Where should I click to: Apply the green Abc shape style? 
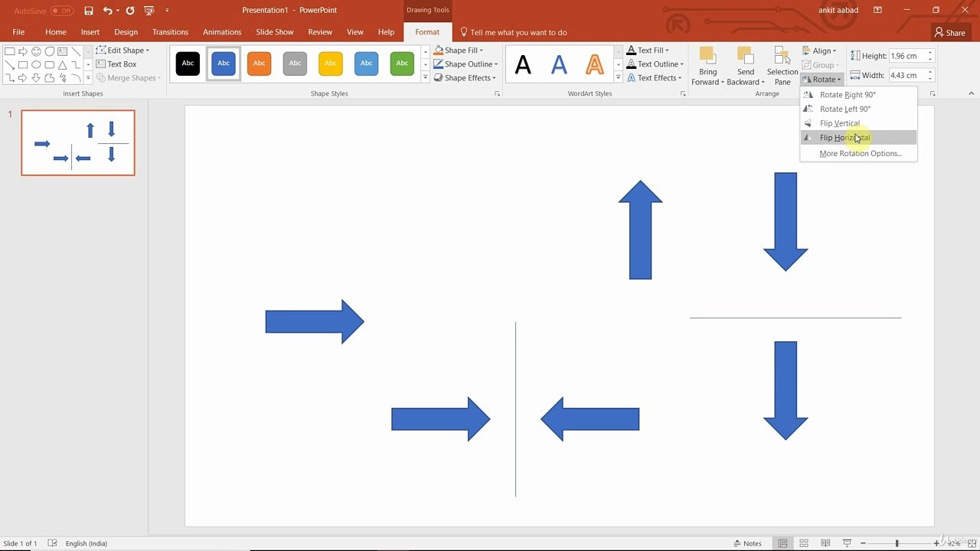click(402, 64)
